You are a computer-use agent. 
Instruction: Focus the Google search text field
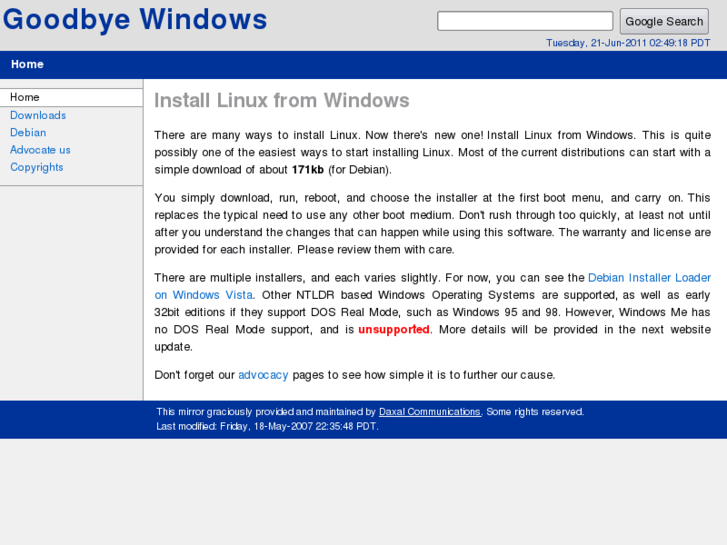point(525,21)
